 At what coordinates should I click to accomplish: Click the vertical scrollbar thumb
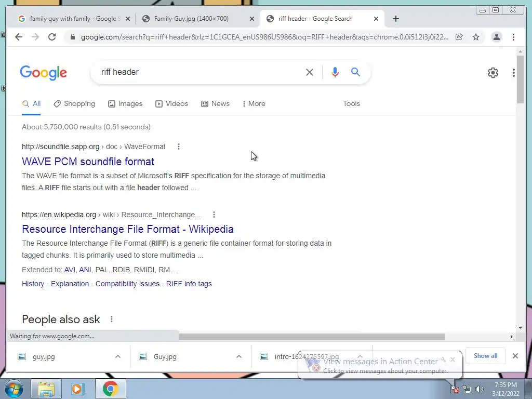point(520,79)
